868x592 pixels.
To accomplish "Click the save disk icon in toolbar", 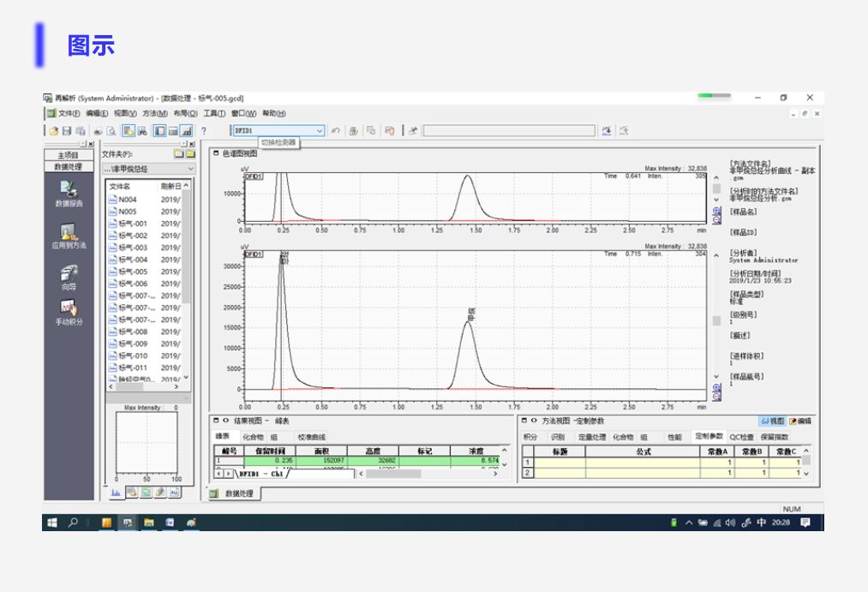I will click(67, 131).
